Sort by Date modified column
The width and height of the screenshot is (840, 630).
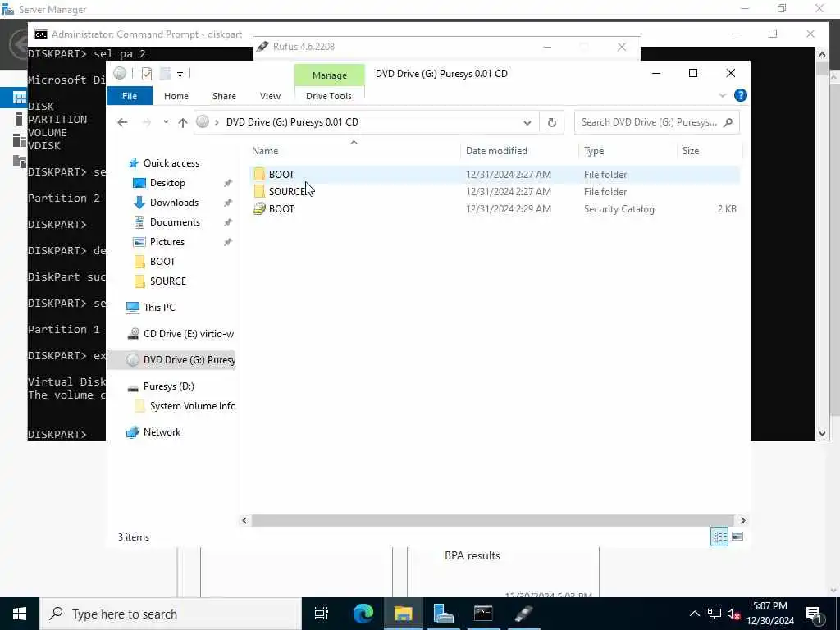pyautogui.click(x=496, y=151)
